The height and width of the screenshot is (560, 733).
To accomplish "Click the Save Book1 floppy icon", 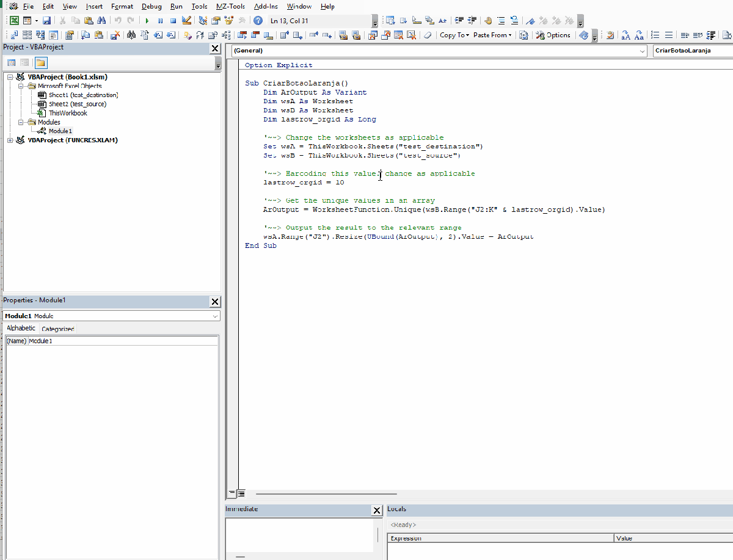I will [46, 20].
